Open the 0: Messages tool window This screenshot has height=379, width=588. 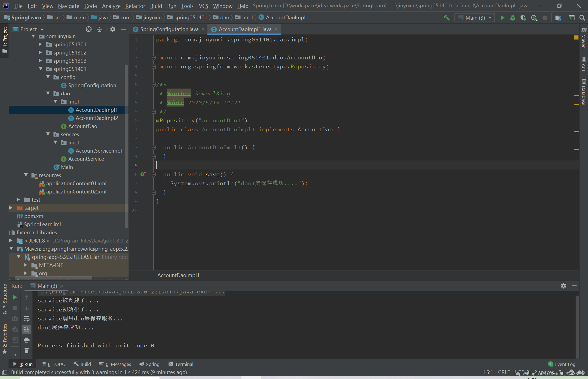pos(115,364)
